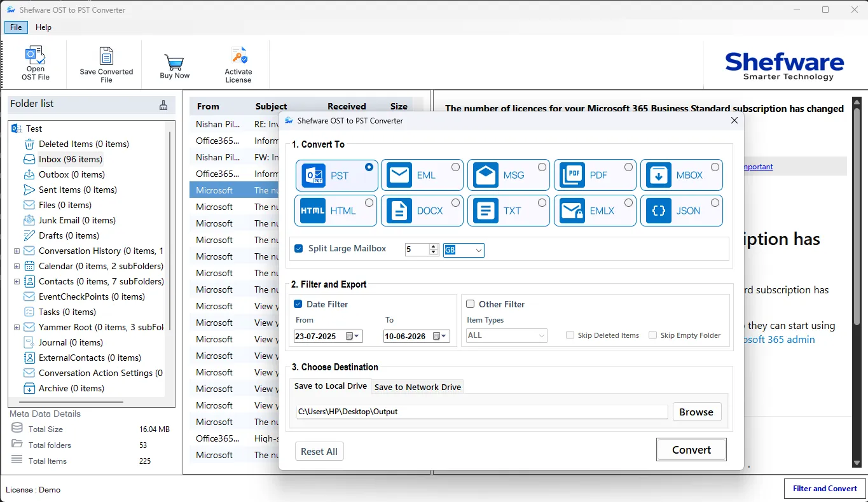Click the Activate License icon

(238, 56)
